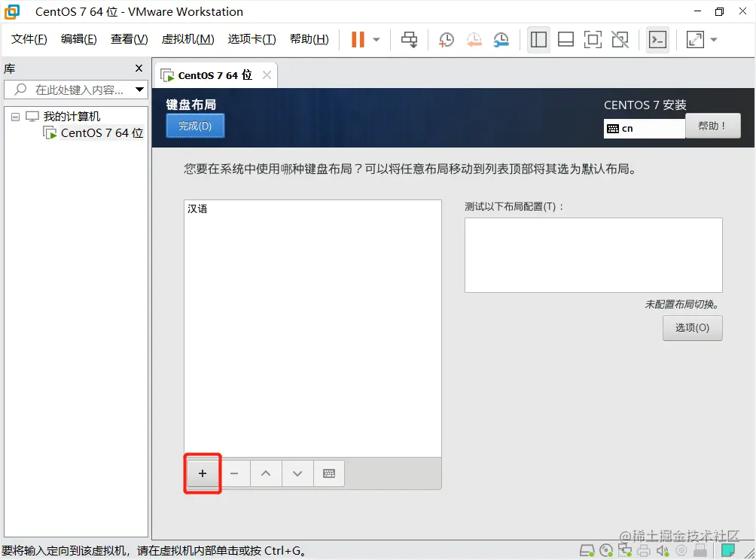Click the printer status icon
The width and height of the screenshot is (756, 560).
click(644, 550)
